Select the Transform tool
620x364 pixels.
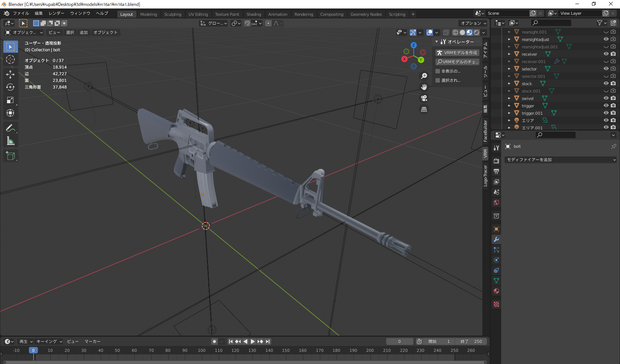point(10,113)
